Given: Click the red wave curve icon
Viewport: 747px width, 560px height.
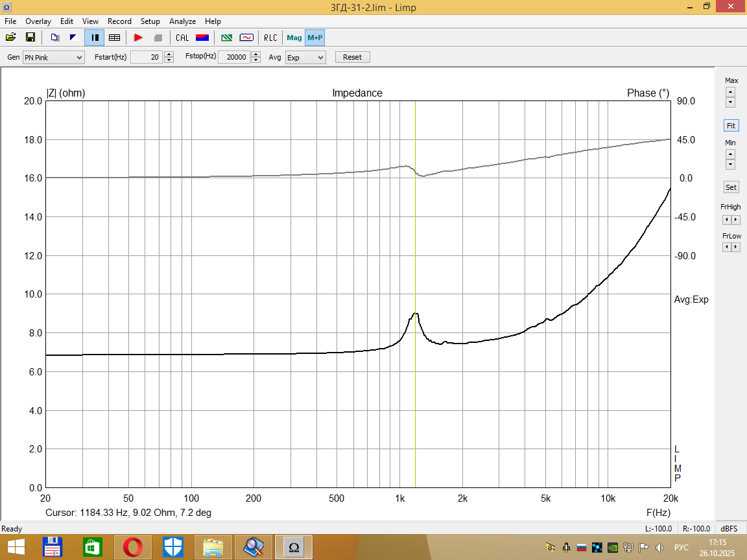Looking at the screenshot, I should [x=246, y=38].
